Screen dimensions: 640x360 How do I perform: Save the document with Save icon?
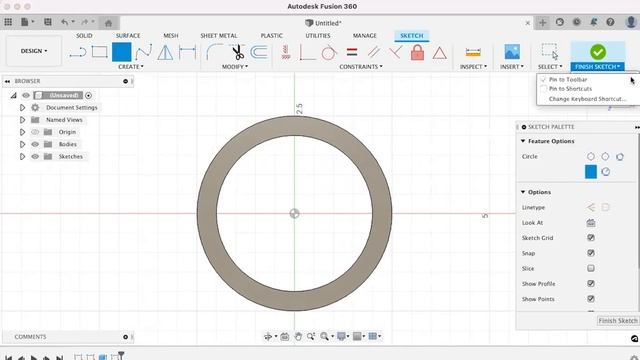pos(48,22)
